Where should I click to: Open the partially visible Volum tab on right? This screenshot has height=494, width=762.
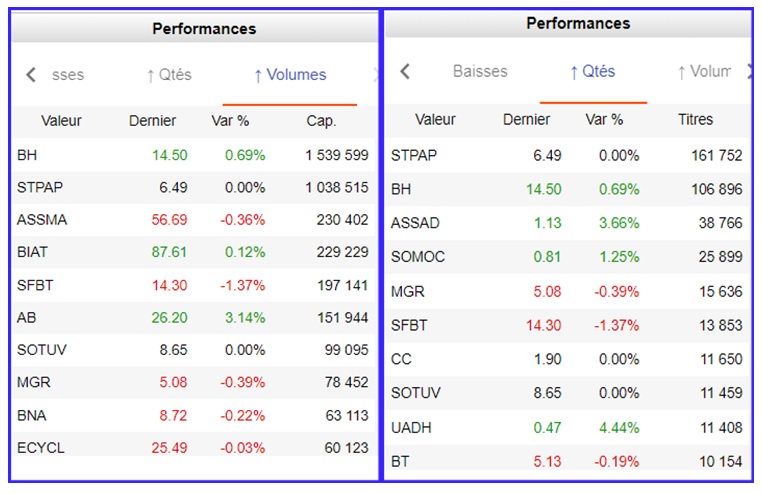[704, 72]
